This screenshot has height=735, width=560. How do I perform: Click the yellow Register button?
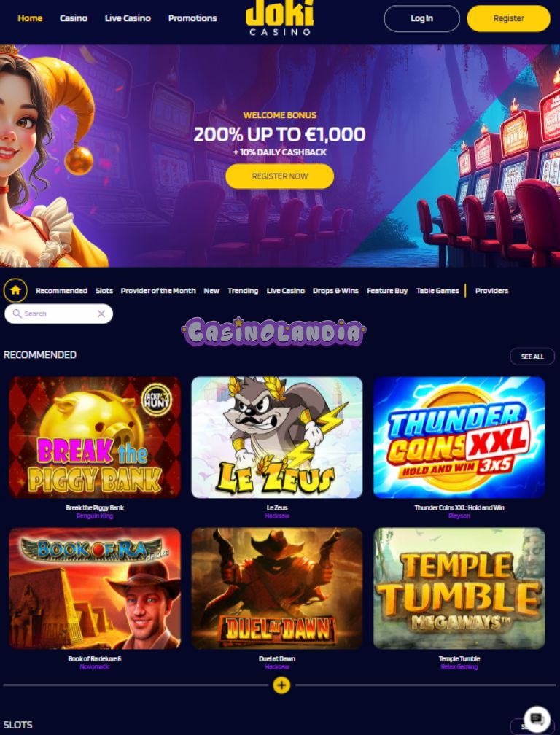[508, 19]
